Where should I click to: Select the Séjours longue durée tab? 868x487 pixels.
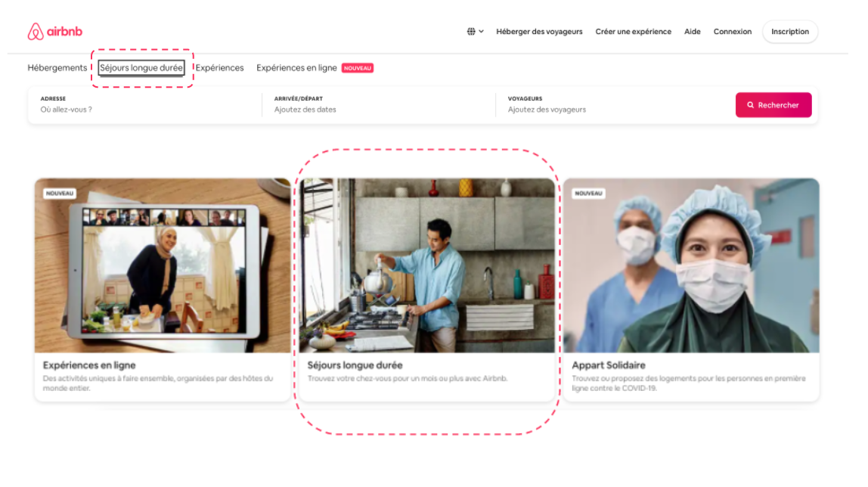click(x=141, y=68)
